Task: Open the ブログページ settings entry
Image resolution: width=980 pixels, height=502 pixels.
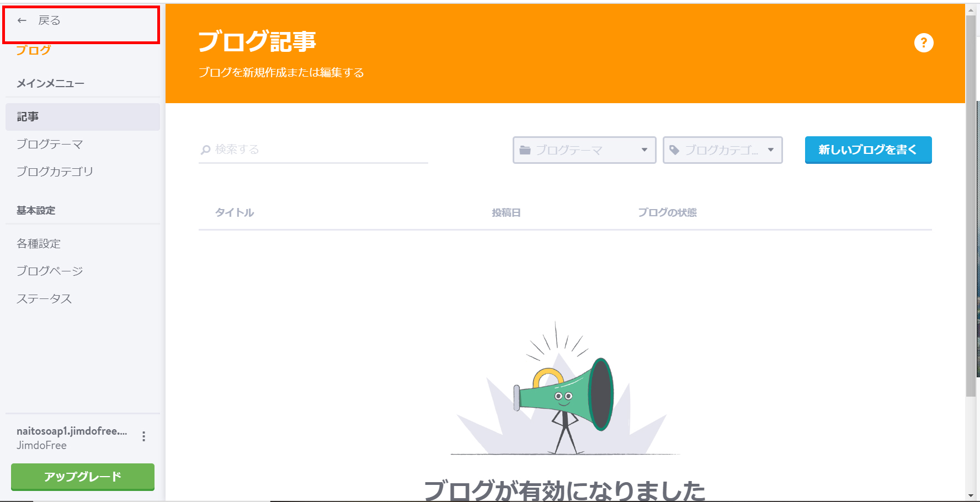Action: [x=50, y=270]
